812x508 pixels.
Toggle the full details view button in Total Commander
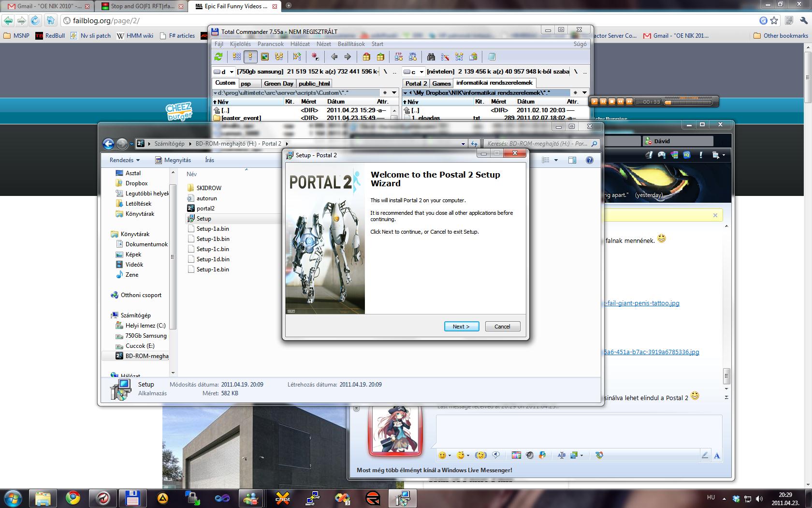(250, 57)
